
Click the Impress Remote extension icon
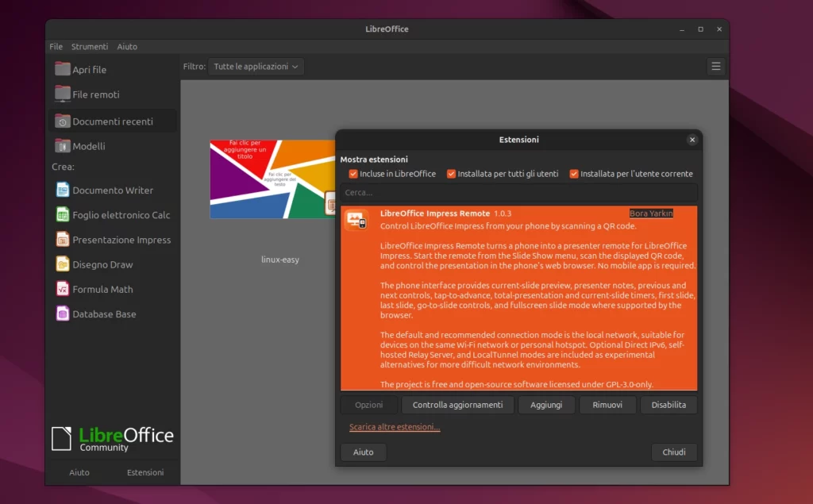coord(356,220)
